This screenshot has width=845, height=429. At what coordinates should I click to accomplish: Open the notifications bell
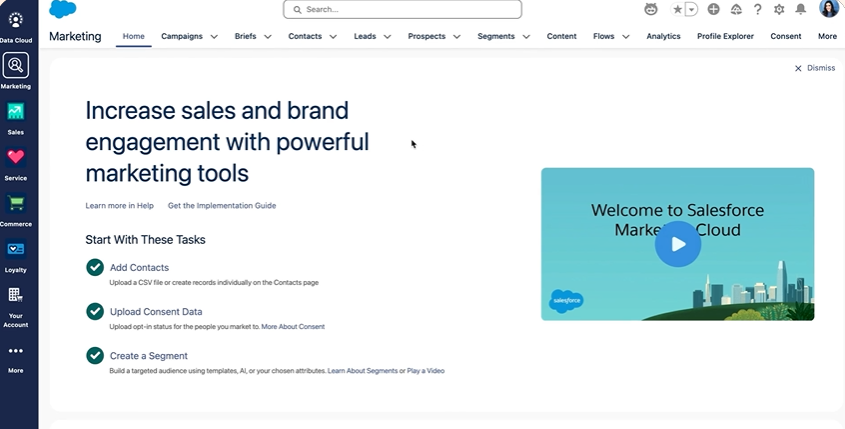[x=801, y=9]
